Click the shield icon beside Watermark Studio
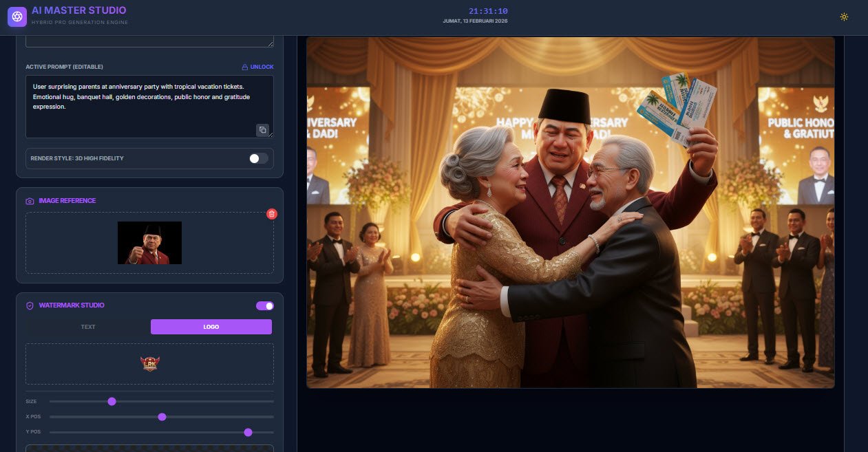The image size is (868, 452). point(30,305)
